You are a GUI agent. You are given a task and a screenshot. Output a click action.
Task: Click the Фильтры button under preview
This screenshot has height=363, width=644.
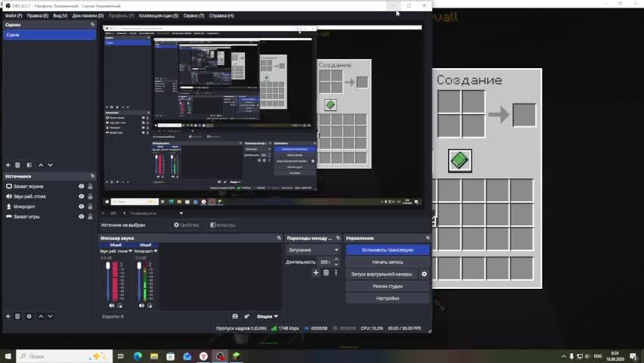223,225
